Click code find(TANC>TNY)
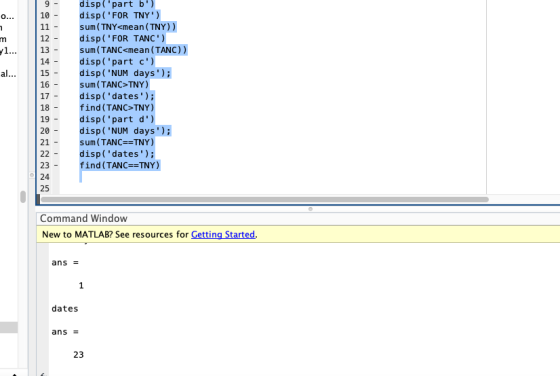This screenshot has width=560, height=376. [117, 107]
